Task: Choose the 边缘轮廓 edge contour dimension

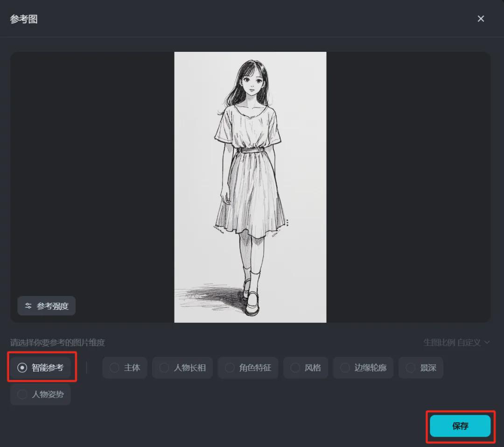Action: tap(363, 368)
